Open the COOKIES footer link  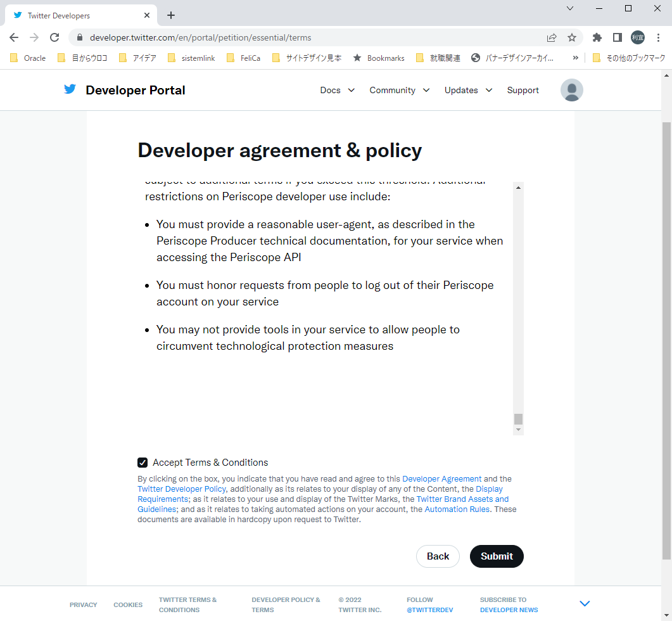128,605
